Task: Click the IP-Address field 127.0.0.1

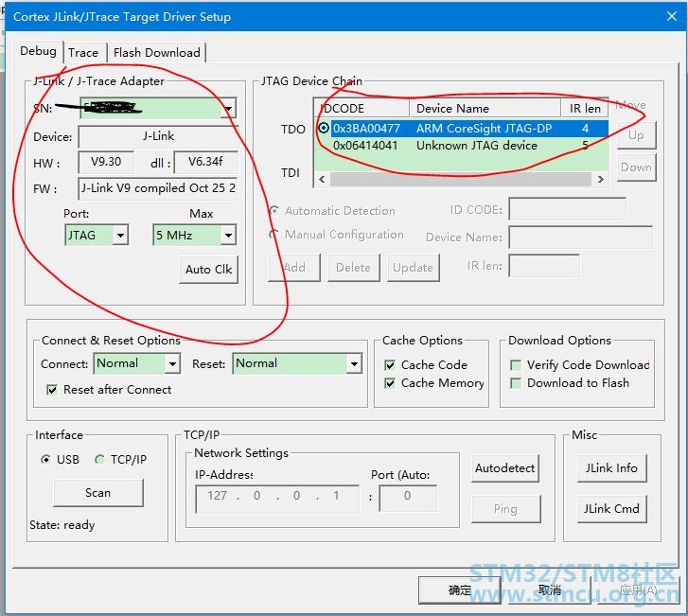Action: click(277, 499)
